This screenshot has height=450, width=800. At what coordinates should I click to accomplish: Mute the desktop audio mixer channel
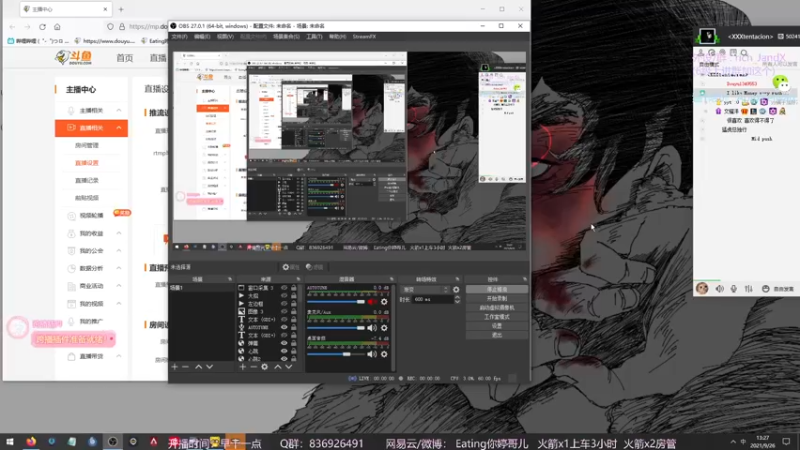point(372,354)
